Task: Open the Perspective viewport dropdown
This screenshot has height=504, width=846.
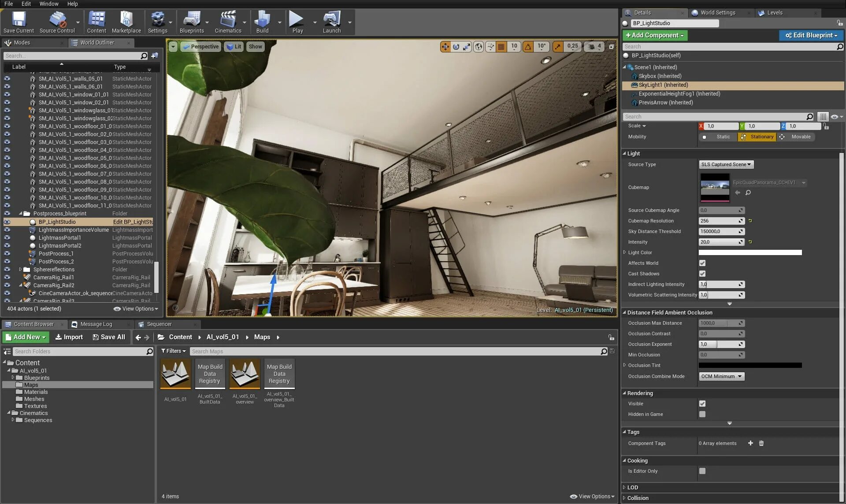Action: (x=201, y=46)
